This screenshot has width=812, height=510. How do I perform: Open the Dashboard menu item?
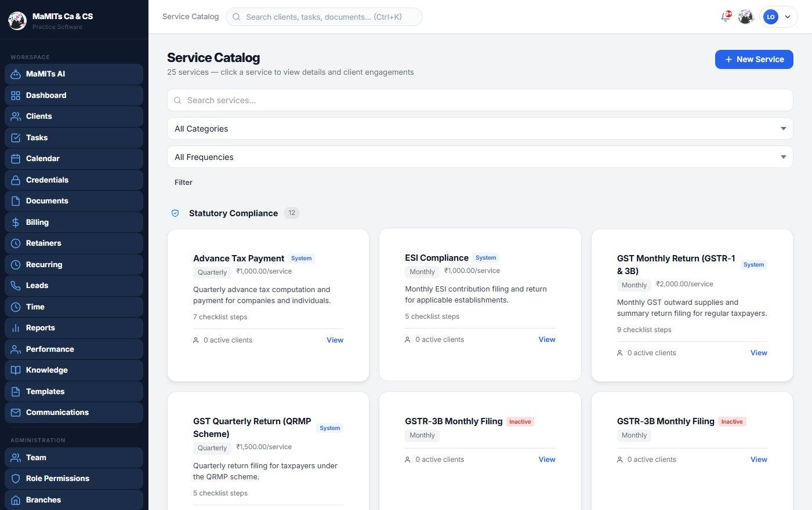(x=74, y=95)
